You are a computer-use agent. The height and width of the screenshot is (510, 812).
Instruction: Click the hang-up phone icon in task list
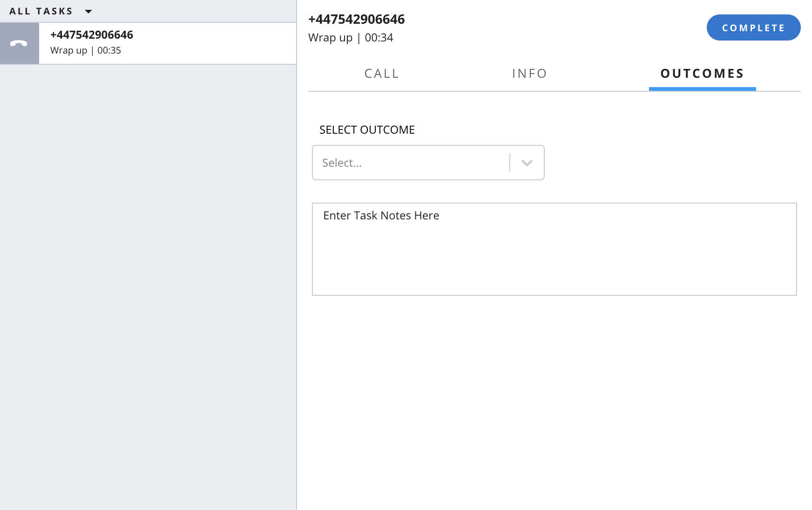coord(19,43)
